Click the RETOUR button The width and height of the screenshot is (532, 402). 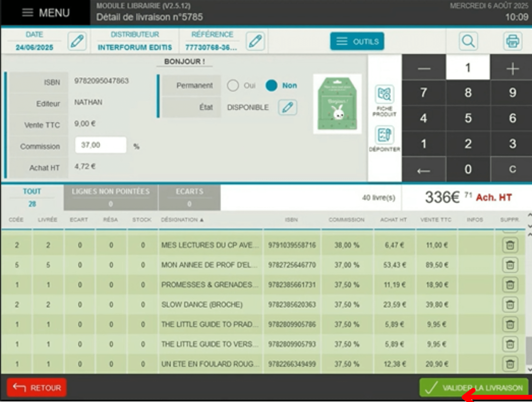click(37, 388)
